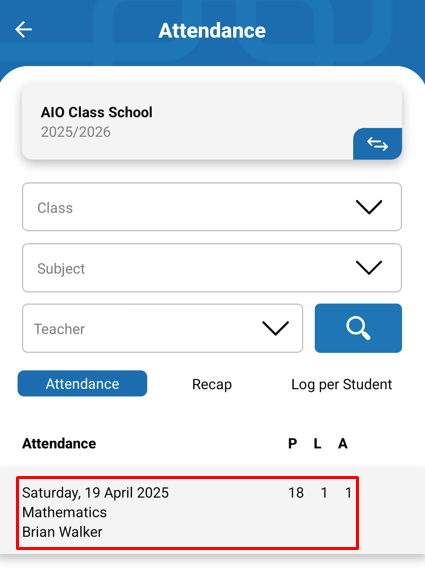
Task: Go back using the top-left arrow
Action: [x=24, y=30]
